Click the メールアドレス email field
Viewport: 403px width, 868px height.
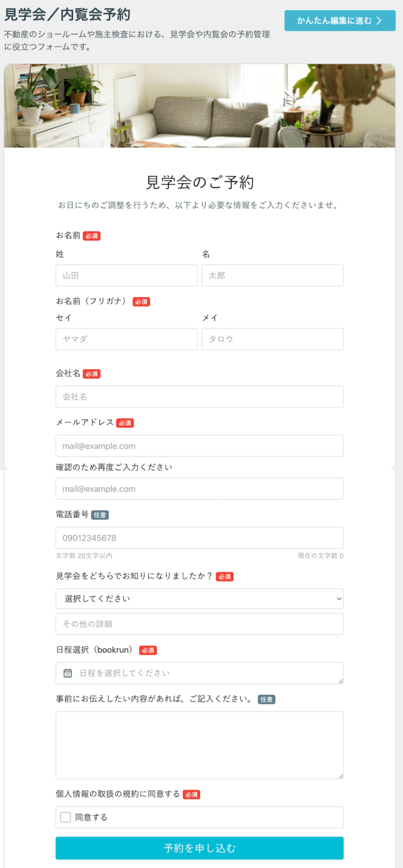pos(199,445)
